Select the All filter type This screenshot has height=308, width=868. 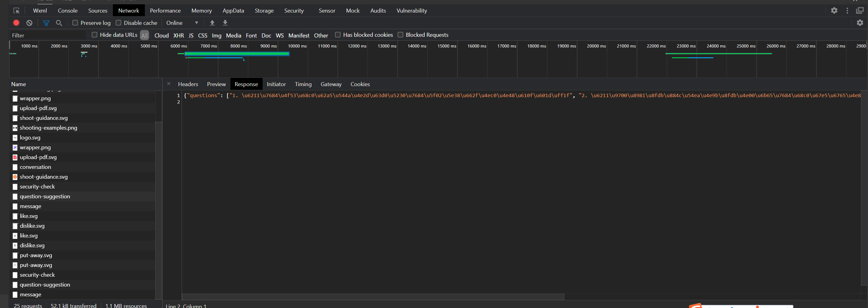(x=145, y=35)
